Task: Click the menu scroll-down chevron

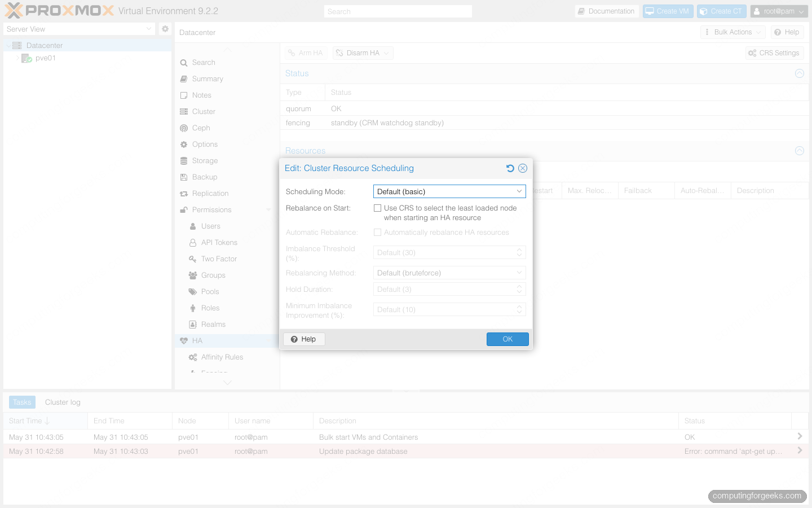Action: point(227,383)
